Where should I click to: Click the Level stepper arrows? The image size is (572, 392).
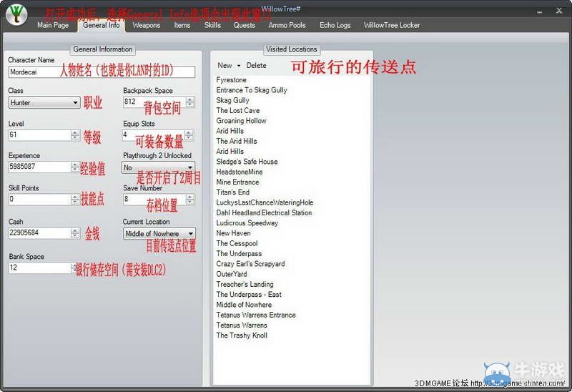(x=75, y=135)
